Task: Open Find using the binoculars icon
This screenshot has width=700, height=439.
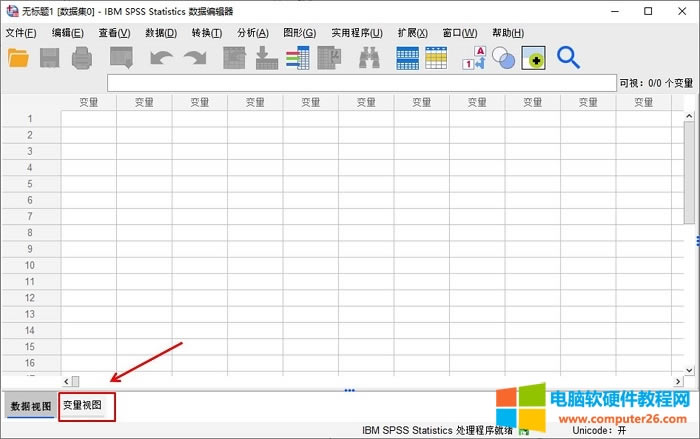Action: tap(369, 58)
